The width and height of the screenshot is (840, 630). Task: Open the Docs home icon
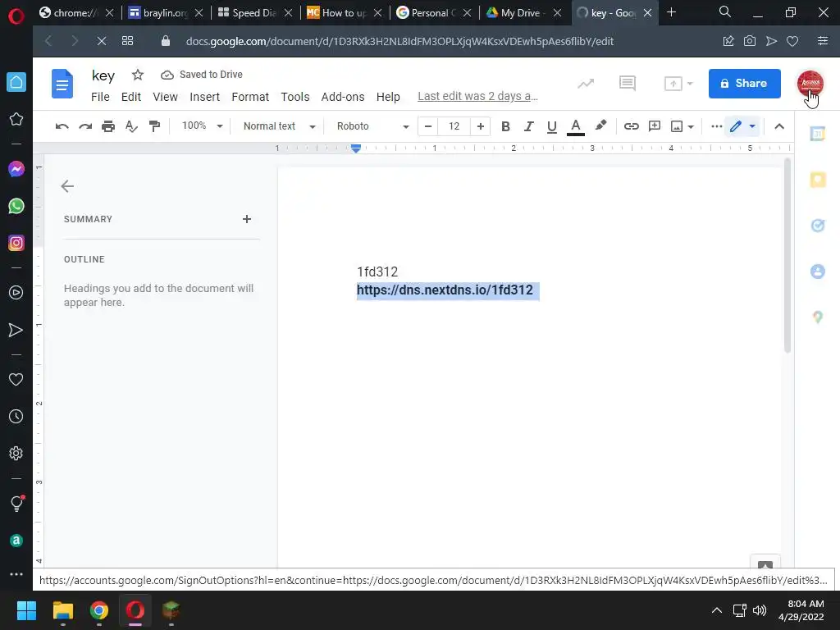pyautogui.click(x=62, y=84)
